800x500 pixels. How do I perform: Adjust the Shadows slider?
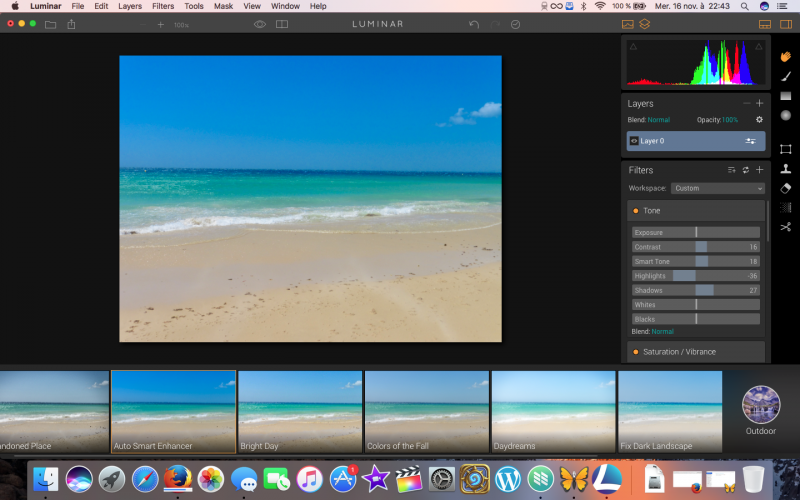[696, 290]
